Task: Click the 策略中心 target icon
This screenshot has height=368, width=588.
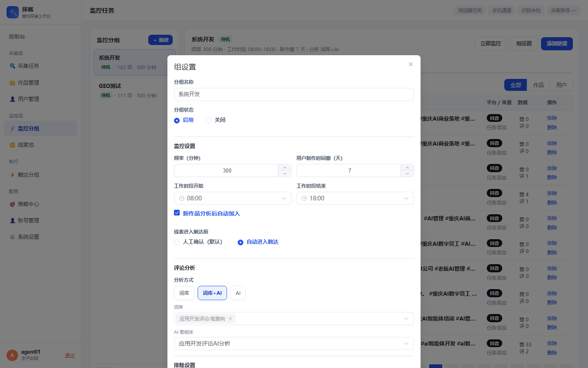Action: pos(12,204)
